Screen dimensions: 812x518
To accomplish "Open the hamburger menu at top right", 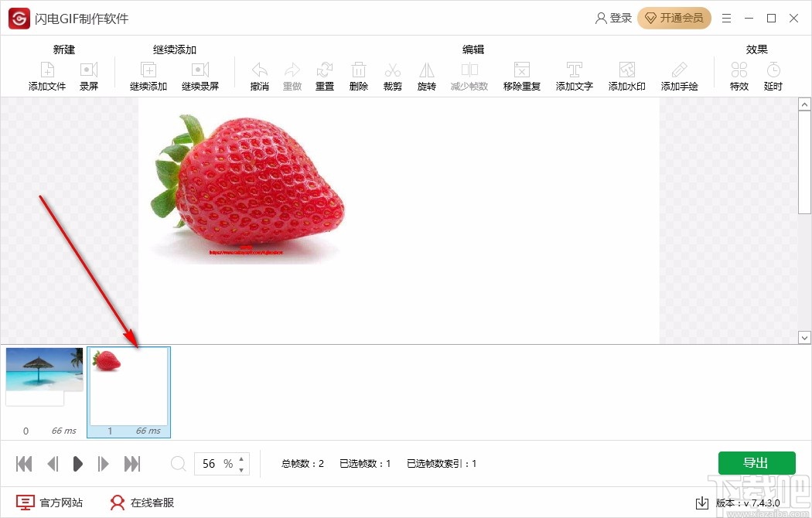I will (x=726, y=18).
